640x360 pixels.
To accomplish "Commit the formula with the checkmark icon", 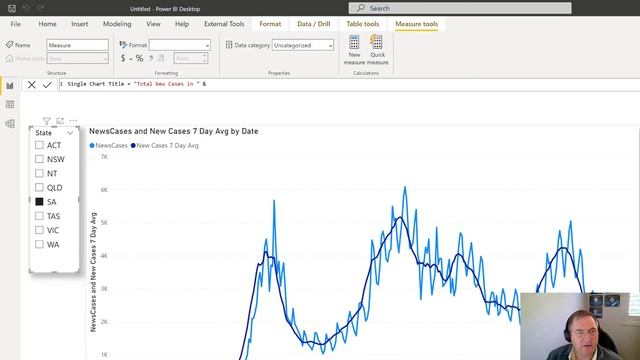I will (47, 84).
